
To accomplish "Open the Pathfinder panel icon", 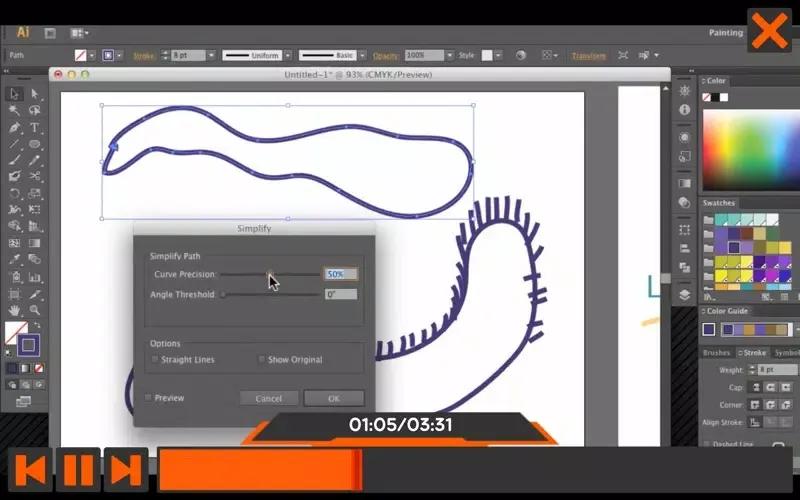I will coord(685,267).
